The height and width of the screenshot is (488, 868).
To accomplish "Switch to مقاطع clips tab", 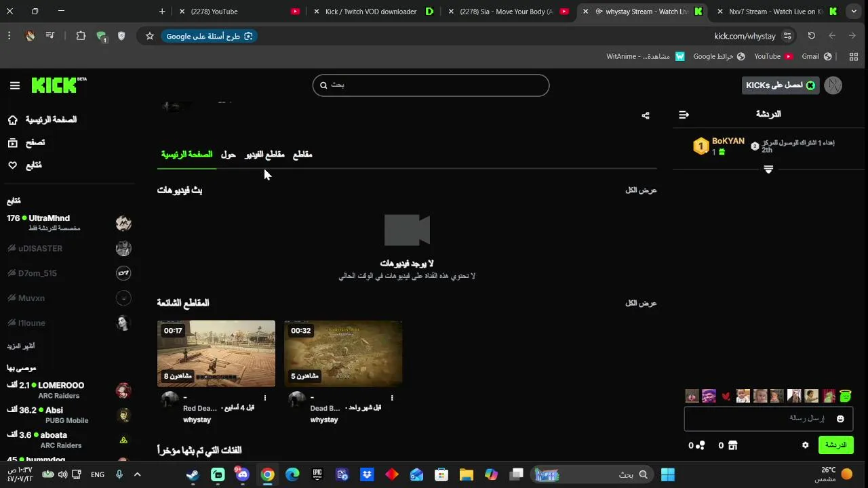I will [x=302, y=155].
